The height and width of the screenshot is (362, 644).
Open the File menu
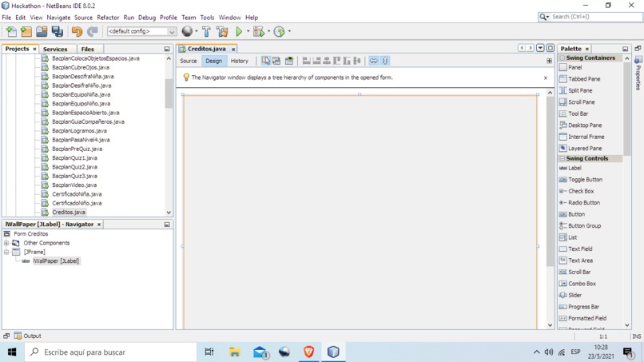pyautogui.click(x=6, y=18)
